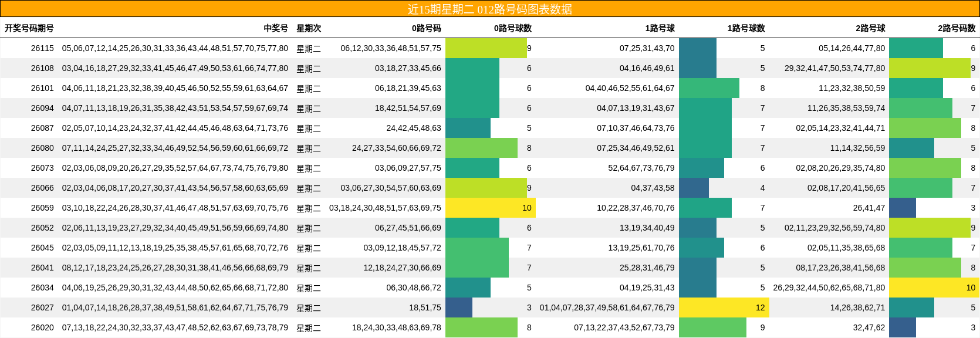Select period number 26108
The image size is (980, 338).
coord(42,68)
